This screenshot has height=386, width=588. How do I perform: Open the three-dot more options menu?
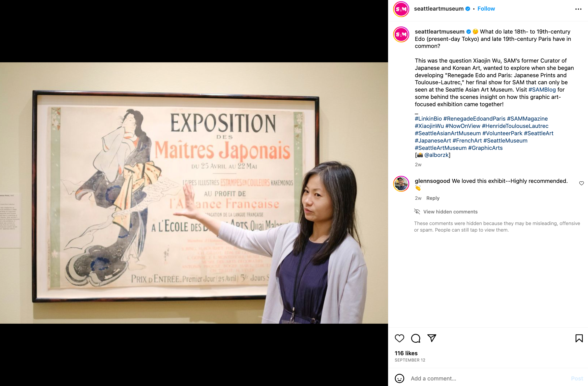[x=578, y=9]
